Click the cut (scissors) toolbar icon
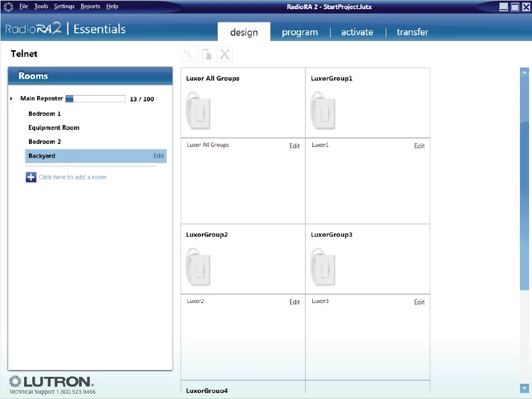Viewport: 532px width, 399px height. point(188,54)
